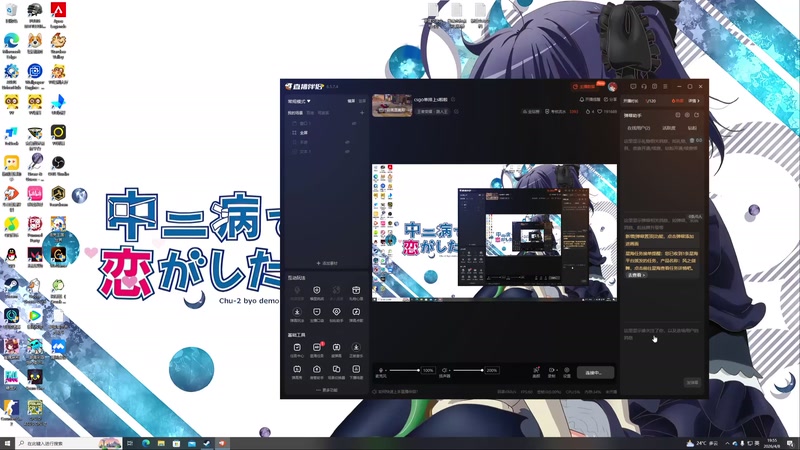The image size is (800, 450).
Task: Open the 常规模式 mode dropdown
Action: (x=299, y=101)
